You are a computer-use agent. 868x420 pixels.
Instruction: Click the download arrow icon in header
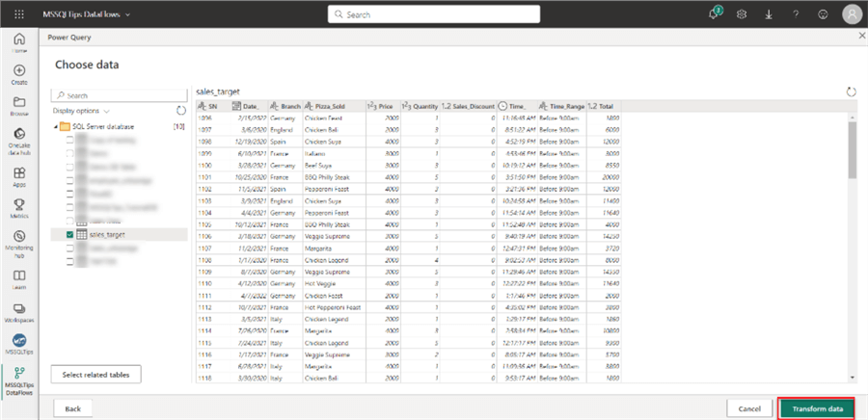tap(769, 14)
